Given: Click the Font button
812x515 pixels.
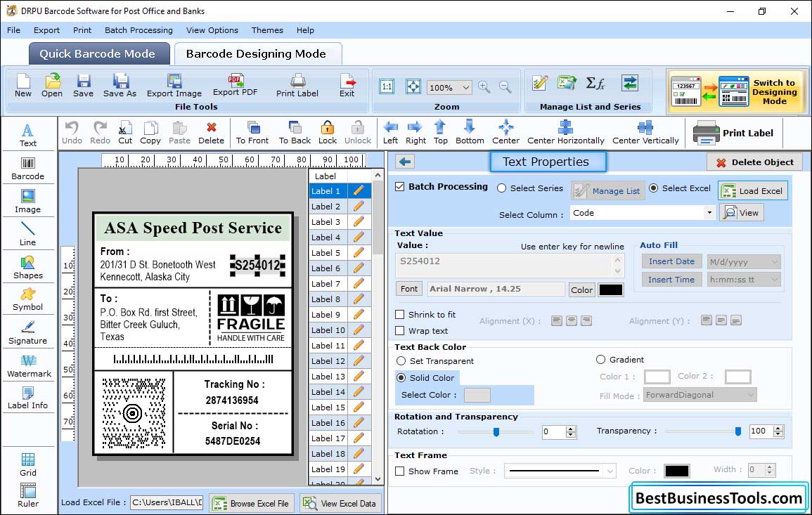Looking at the screenshot, I should [409, 289].
